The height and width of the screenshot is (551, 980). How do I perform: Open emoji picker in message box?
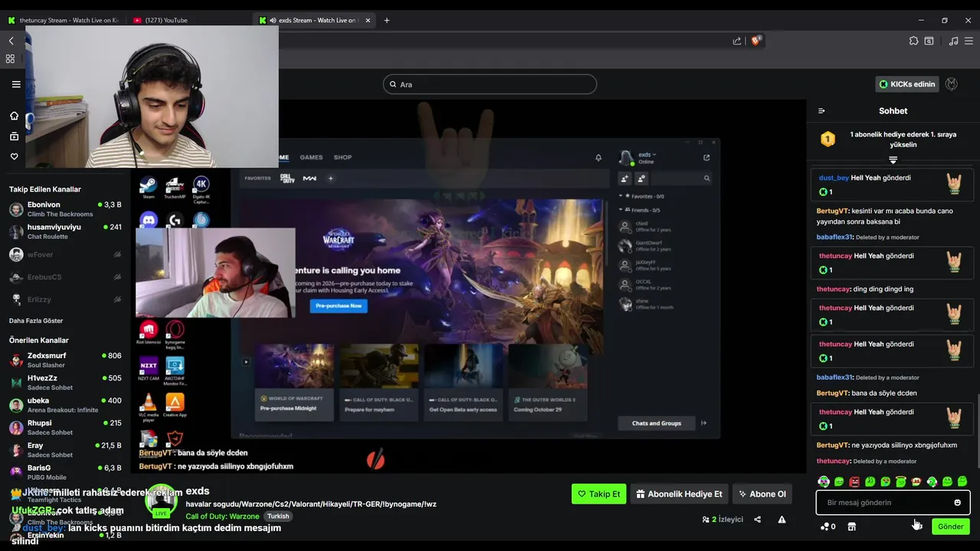[x=957, y=503]
